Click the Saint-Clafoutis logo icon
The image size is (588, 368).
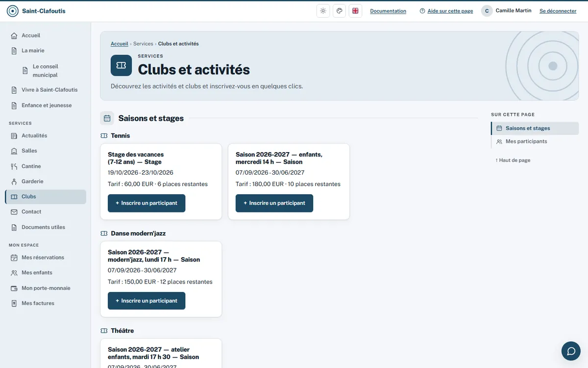tap(13, 11)
